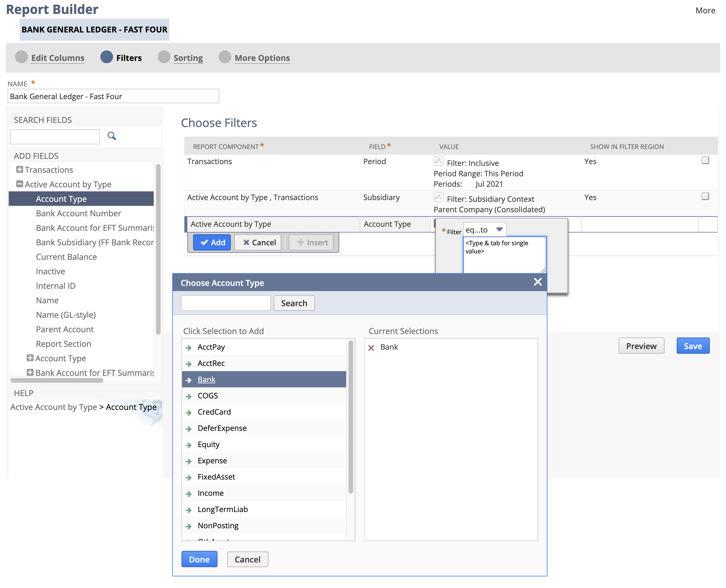Click the search magnifier icon under Search Fields
726x588 pixels.
(x=112, y=136)
